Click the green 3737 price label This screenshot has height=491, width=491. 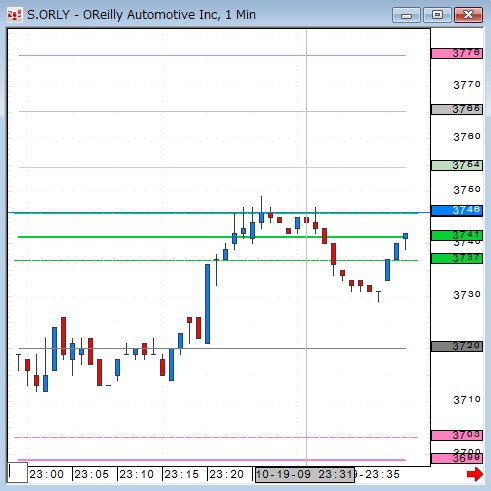457,258
